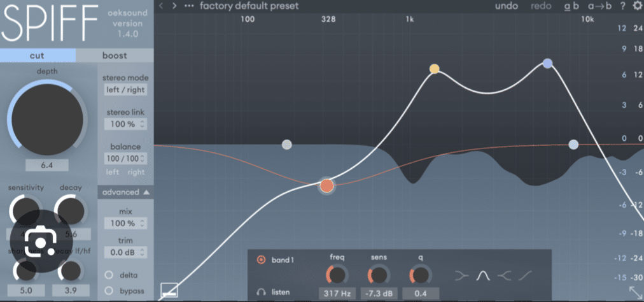
Task: Click the 317 Hz frequency value field
Action: pyautogui.click(x=337, y=293)
